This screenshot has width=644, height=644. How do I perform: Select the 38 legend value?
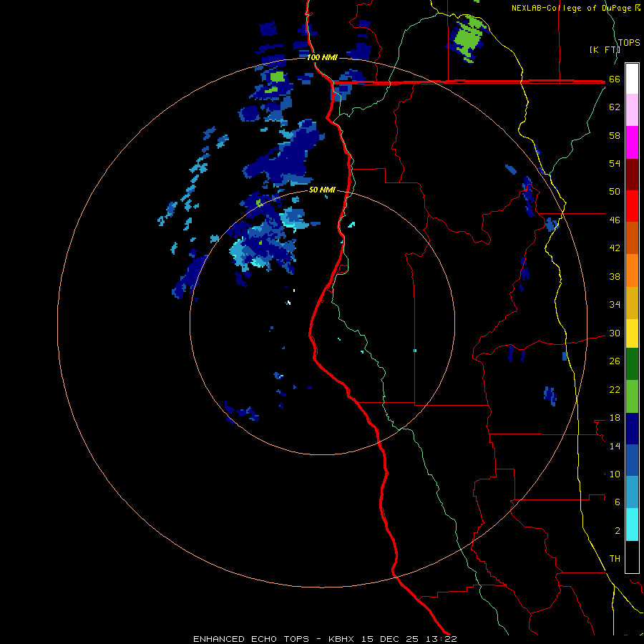[x=615, y=276]
